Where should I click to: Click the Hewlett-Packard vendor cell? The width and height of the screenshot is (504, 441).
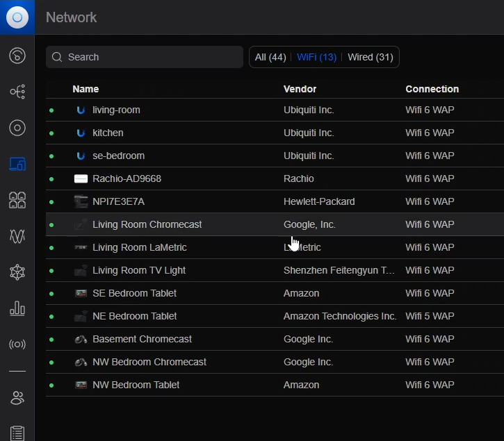[x=319, y=201]
